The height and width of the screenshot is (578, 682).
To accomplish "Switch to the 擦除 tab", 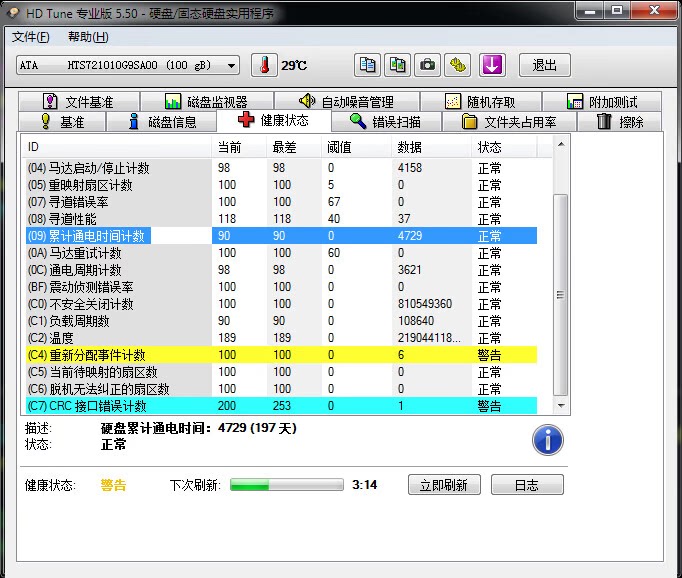I will pos(619,121).
